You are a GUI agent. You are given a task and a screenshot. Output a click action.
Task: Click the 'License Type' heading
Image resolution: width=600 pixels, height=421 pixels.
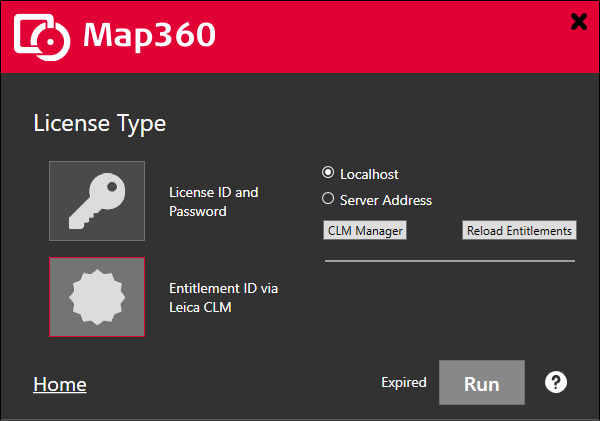click(x=100, y=124)
